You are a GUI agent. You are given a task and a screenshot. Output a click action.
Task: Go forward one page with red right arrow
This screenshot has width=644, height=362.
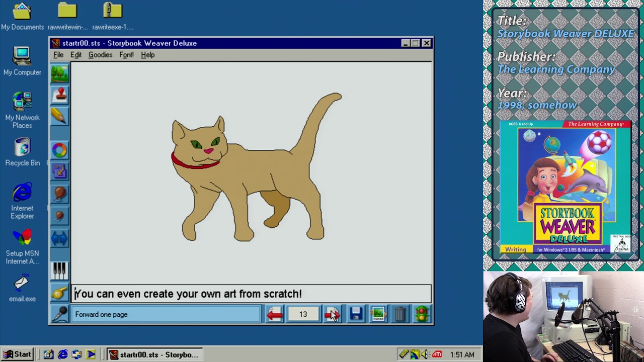[332, 314]
